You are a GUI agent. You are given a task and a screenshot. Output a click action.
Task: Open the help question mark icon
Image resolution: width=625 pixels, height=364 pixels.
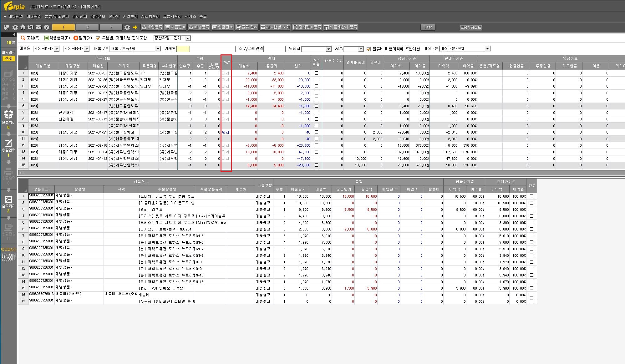pos(46,27)
